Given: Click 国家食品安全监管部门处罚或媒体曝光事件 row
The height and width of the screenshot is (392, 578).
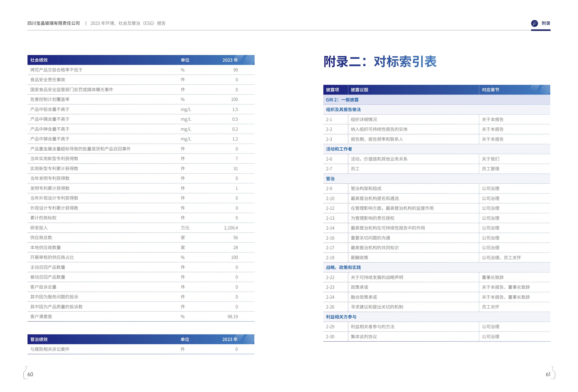Looking at the screenshot, I should point(141,89).
